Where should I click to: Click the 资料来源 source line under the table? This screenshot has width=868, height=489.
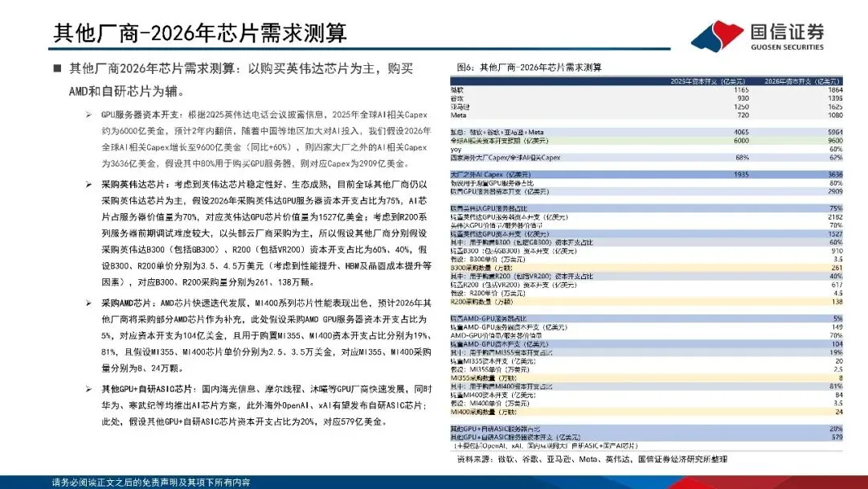point(592,459)
